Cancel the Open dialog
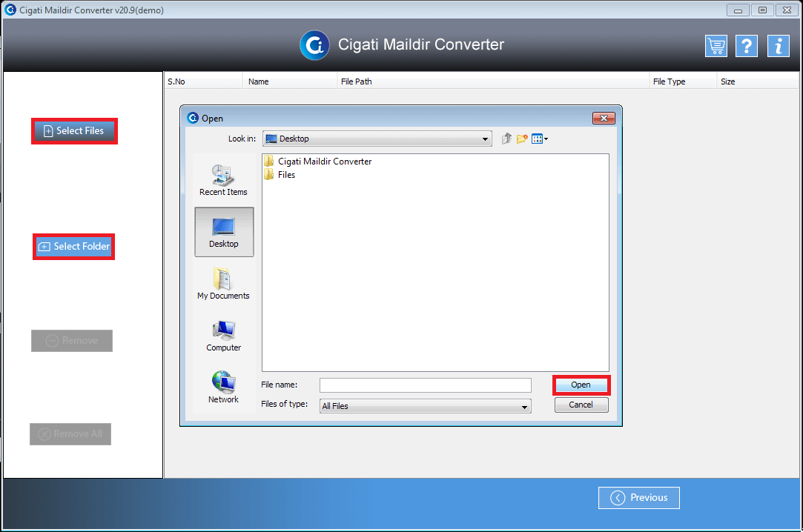The image size is (803, 532). 581,405
